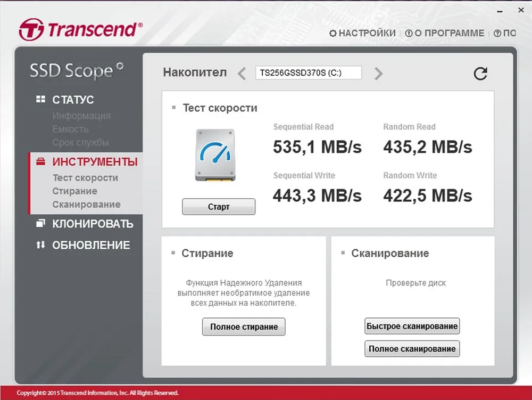This screenshot has width=532, height=400.
Task: Click the refresh drive icon
Action: 480,74
